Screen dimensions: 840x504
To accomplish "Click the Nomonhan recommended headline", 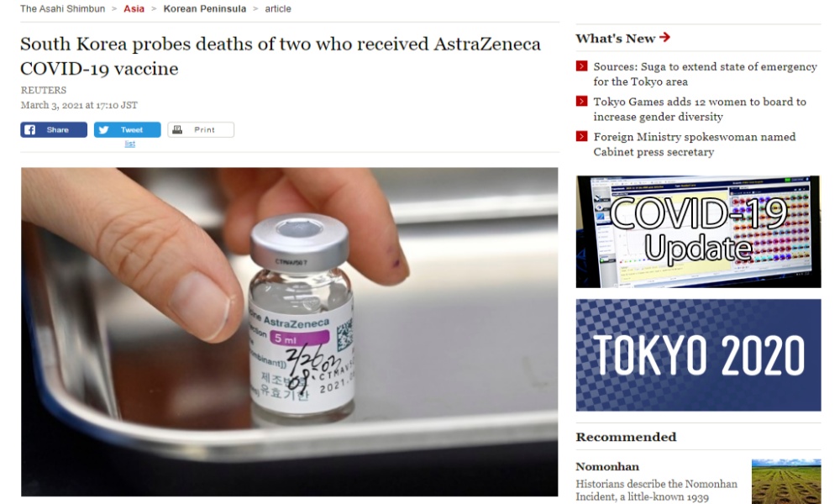I will click(x=607, y=466).
